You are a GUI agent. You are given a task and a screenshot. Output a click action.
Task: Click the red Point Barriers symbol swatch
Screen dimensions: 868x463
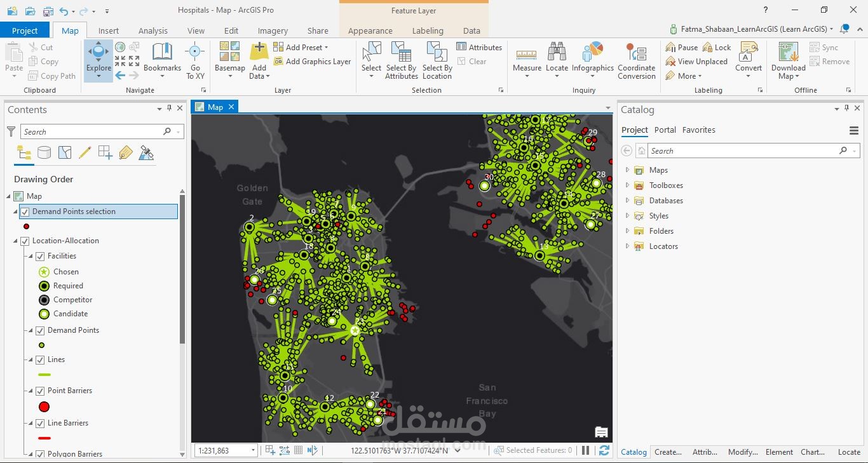44,406
